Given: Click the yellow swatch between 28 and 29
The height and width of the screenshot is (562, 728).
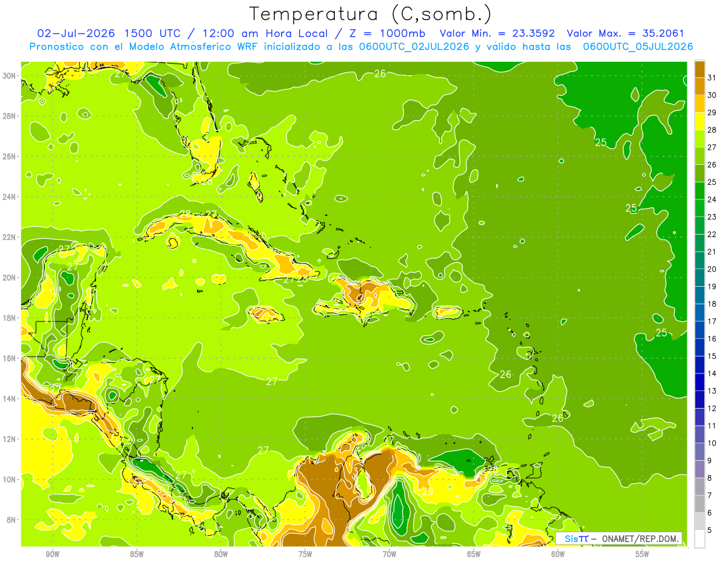Looking at the screenshot, I should click(x=699, y=121).
